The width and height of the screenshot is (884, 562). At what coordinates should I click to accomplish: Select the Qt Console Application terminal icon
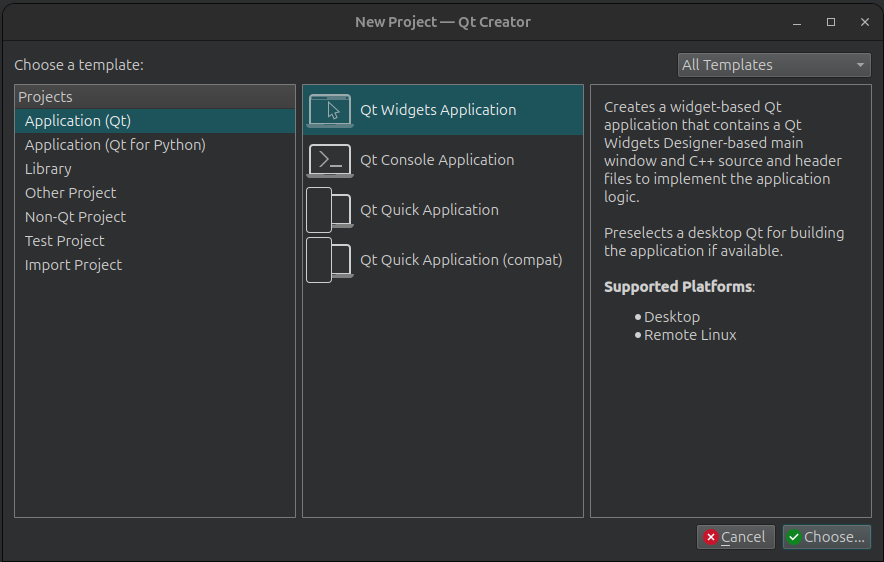(330, 161)
